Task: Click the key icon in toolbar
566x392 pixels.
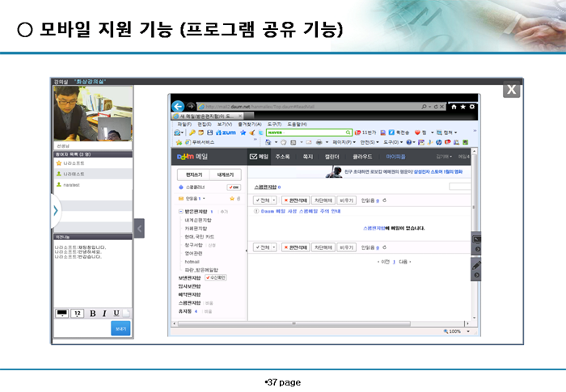Action: 192,133
